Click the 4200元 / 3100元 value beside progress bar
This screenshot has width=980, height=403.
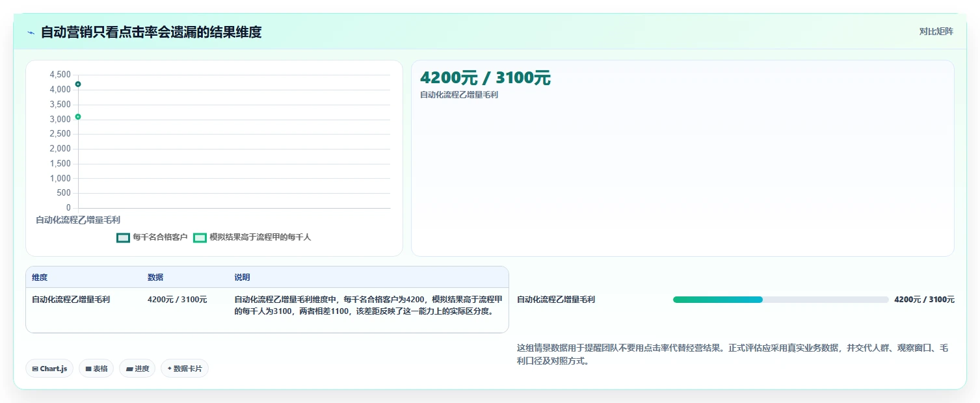[x=924, y=300]
